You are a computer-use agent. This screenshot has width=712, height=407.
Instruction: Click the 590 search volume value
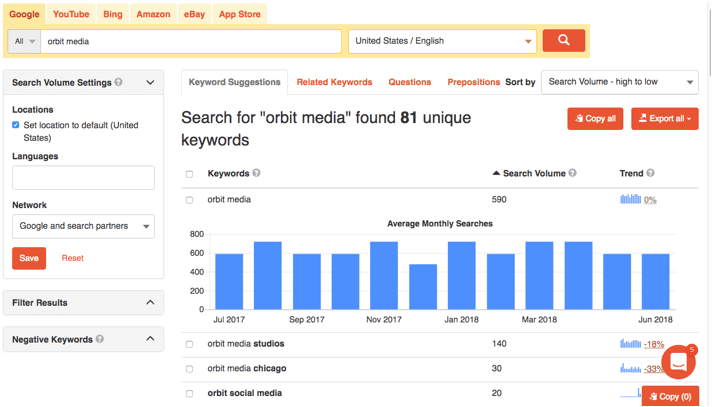499,199
